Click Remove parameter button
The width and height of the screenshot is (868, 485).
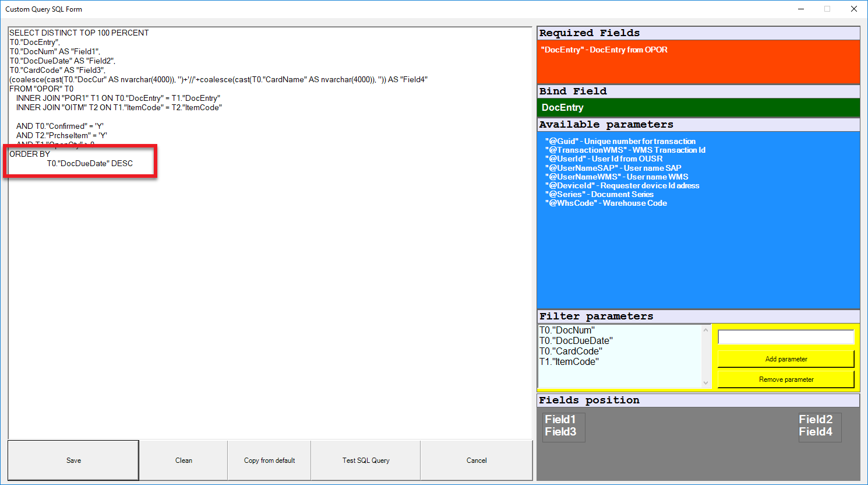(786, 379)
